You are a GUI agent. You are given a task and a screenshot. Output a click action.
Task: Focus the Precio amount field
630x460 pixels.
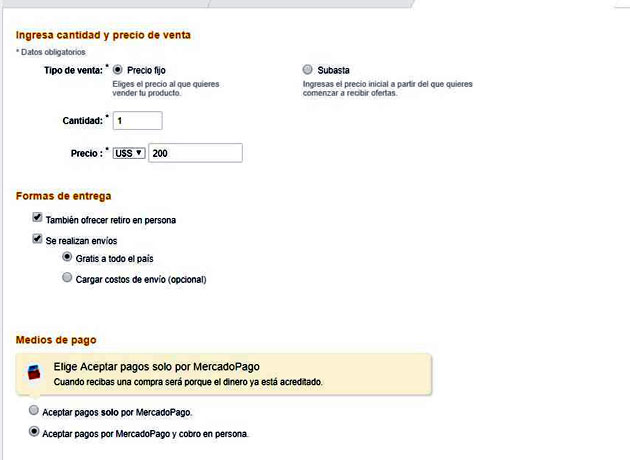pyautogui.click(x=195, y=153)
